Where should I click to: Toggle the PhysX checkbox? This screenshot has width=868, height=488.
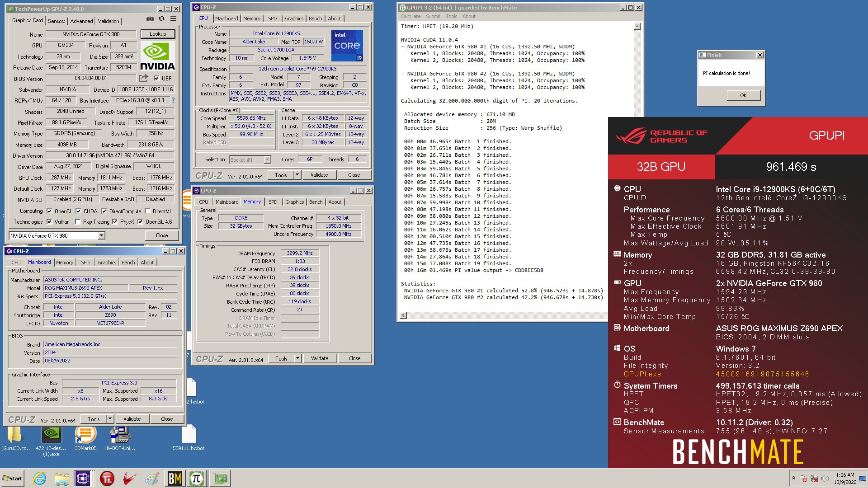[x=115, y=221]
